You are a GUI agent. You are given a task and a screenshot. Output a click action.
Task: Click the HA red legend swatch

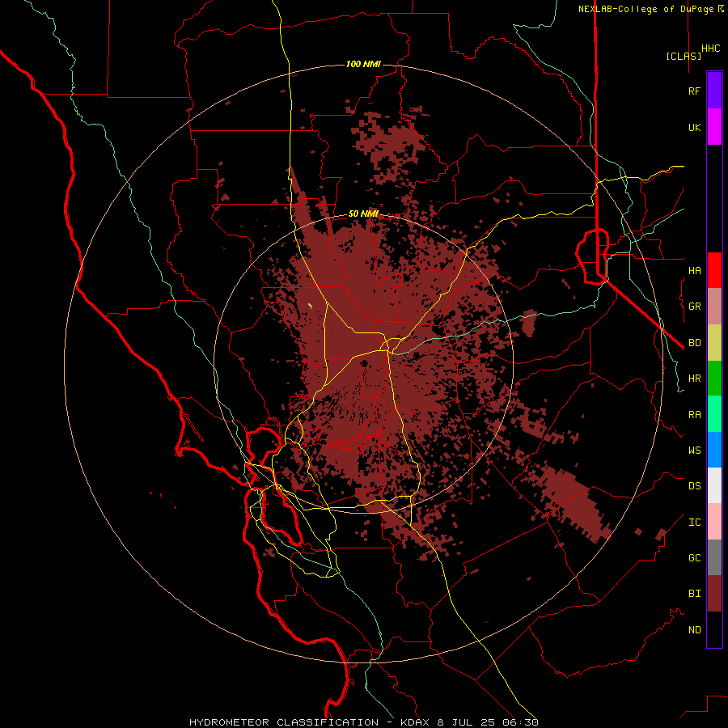pyautogui.click(x=714, y=270)
